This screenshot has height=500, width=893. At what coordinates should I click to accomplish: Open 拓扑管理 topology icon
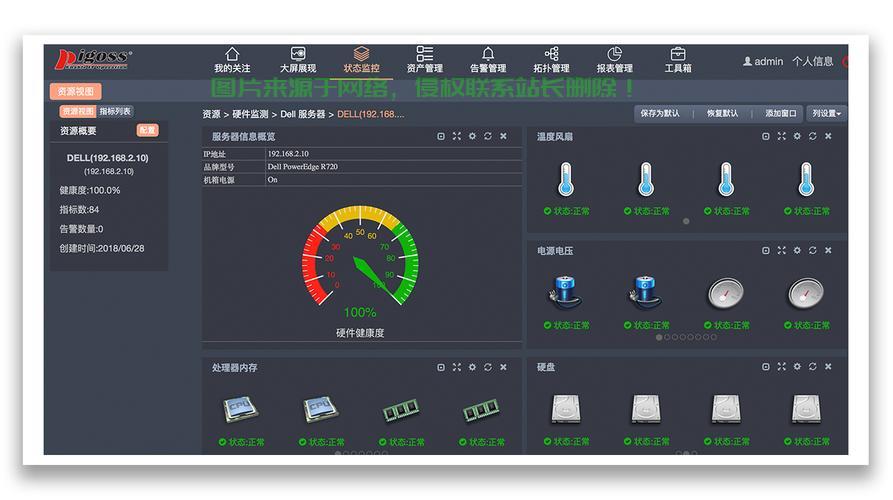[x=551, y=54]
